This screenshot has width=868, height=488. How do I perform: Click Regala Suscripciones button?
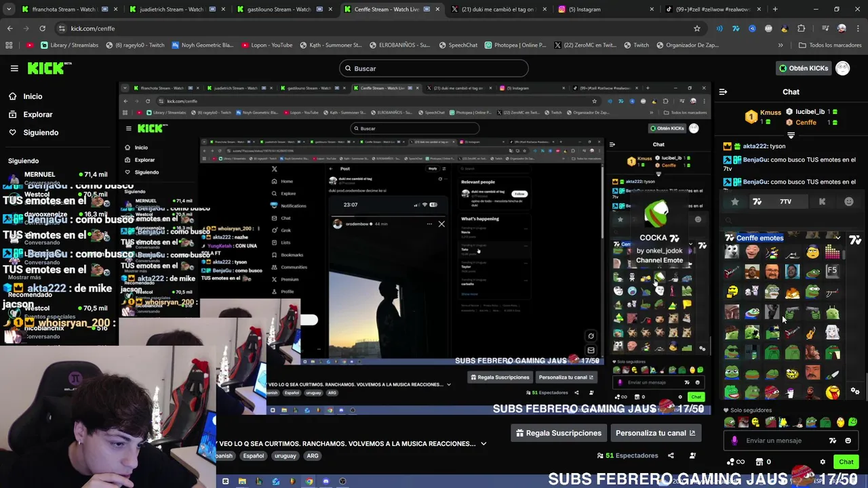tap(559, 432)
